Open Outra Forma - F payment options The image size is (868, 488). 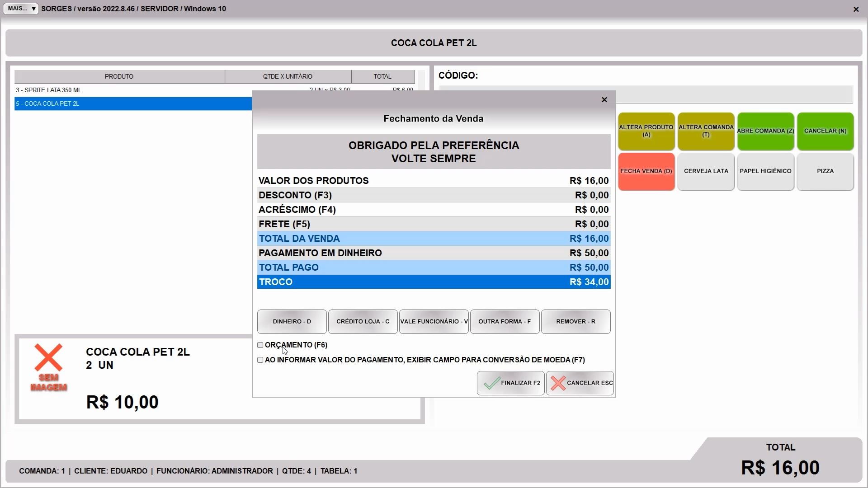click(x=505, y=322)
